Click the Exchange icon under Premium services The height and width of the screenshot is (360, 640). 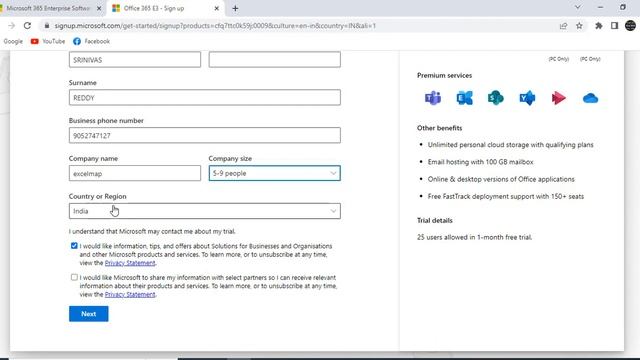coord(464,98)
